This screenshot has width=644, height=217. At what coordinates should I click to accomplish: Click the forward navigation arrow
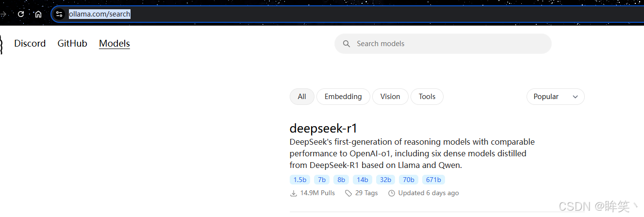(3, 14)
